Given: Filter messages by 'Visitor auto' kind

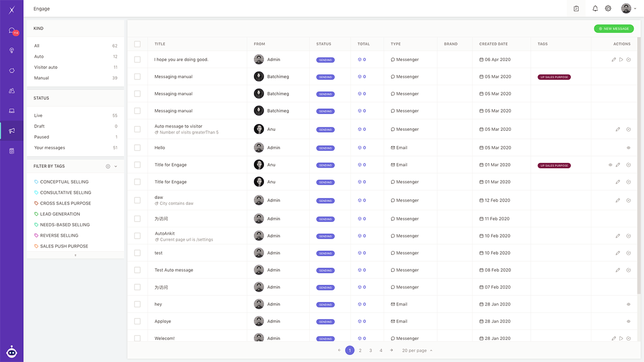Looking at the screenshot, I should point(46,68).
